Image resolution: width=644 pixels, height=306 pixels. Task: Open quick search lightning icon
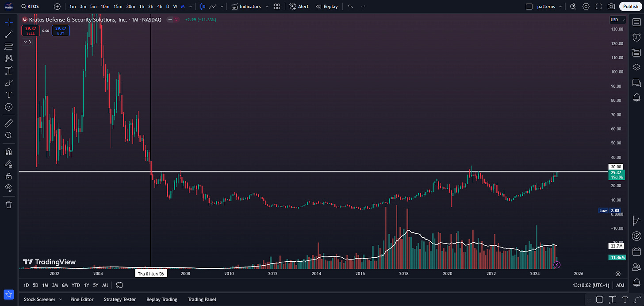coord(573,7)
